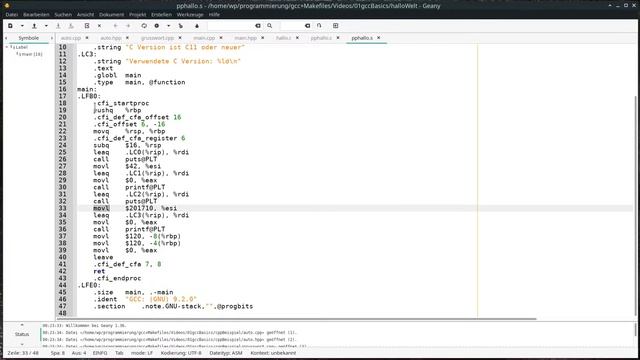Create a new file with toolbar icon
The height and width of the screenshot is (360, 640).
pyautogui.click(x=10, y=26)
